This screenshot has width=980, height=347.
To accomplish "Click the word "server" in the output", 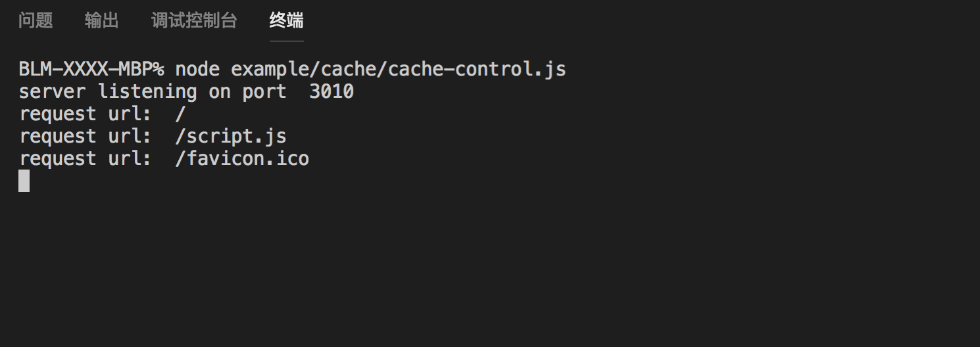I will click(x=52, y=91).
